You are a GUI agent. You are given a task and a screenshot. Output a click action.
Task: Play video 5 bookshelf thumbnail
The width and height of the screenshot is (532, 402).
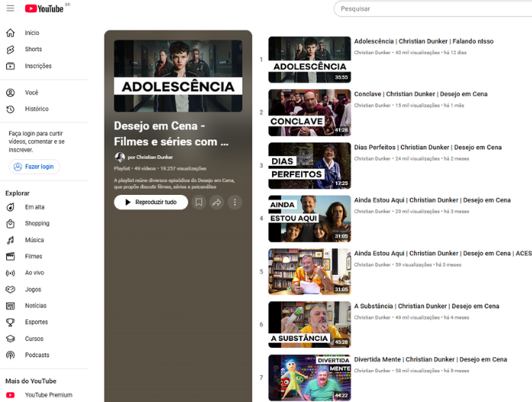(309, 272)
